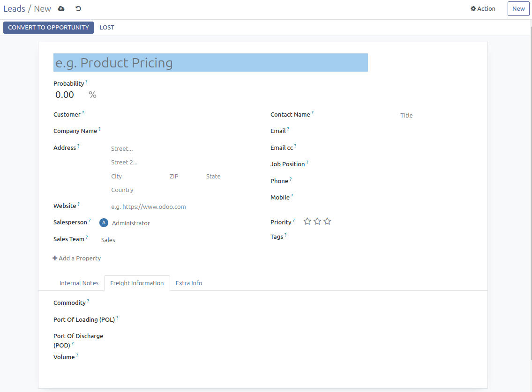Click the New button
532x392 pixels.
tap(518, 9)
